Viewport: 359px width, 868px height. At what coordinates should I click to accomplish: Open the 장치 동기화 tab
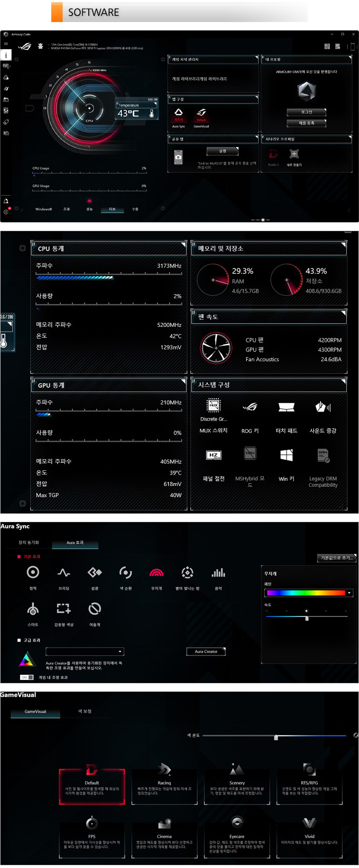[x=29, y=542]
